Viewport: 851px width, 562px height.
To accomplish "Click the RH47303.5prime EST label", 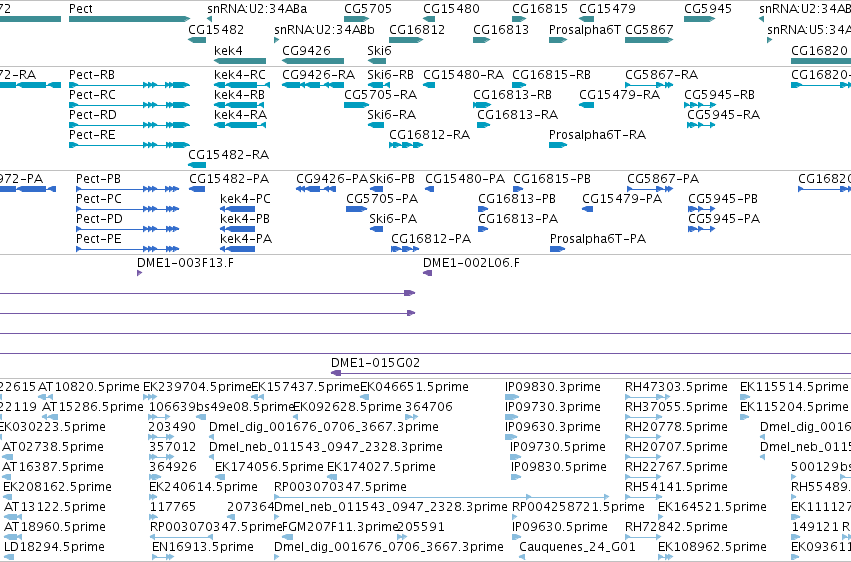I will [676, 387].
